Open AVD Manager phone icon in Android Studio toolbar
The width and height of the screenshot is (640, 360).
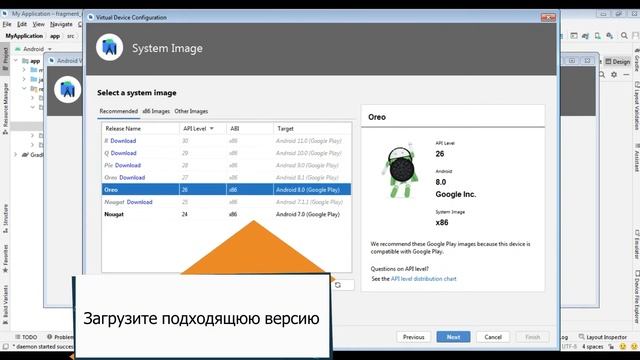click(598, 36)
